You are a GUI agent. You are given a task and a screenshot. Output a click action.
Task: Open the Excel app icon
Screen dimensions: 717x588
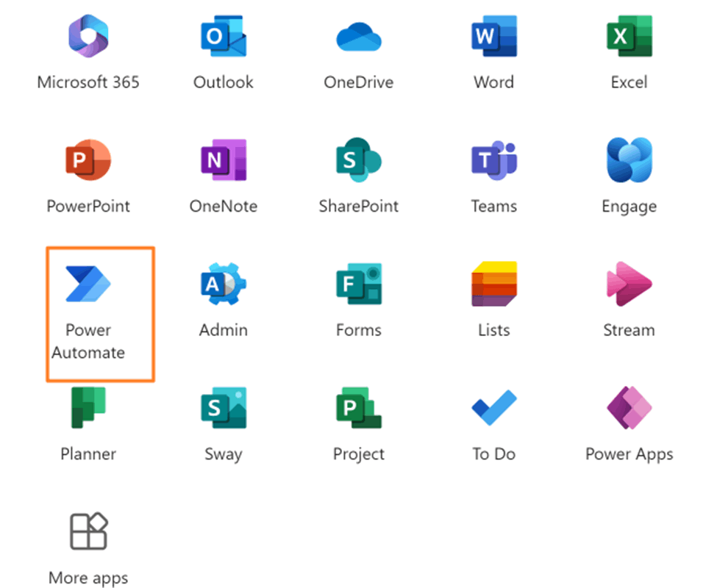point(629,36)
